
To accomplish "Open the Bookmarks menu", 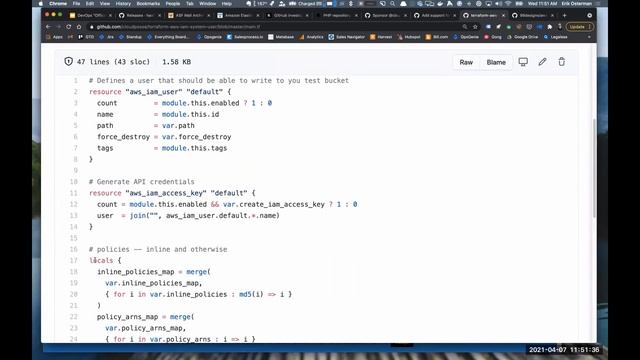I will point(148,3).
